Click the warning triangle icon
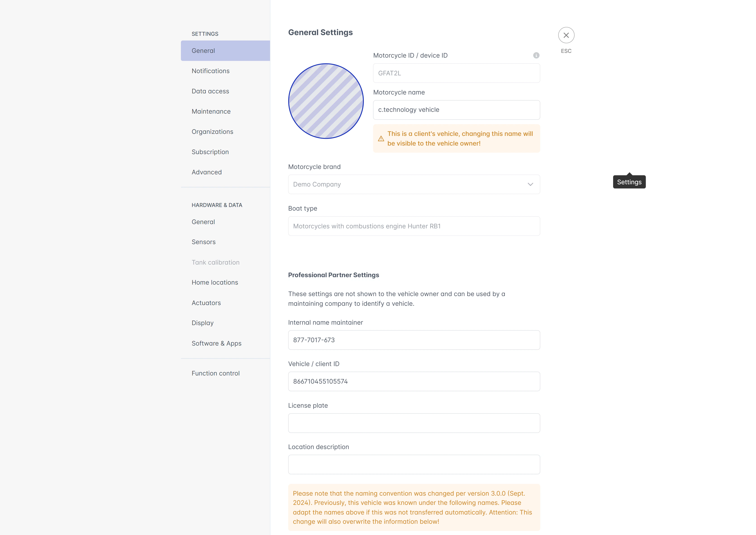The height and width of the screenshot is (535, 756). [x=381, y=139]
